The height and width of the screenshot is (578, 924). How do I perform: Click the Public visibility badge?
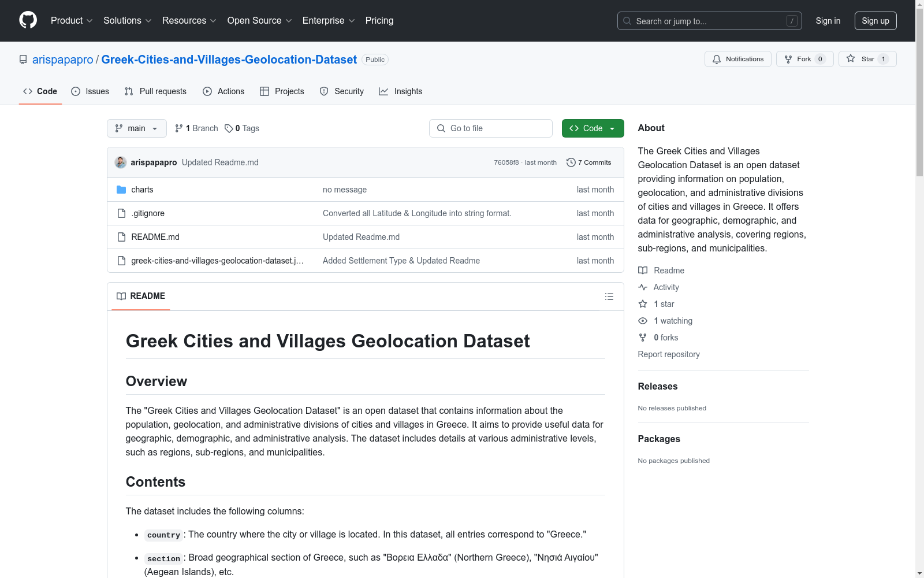pyautogui.click(x=375, y=60)
